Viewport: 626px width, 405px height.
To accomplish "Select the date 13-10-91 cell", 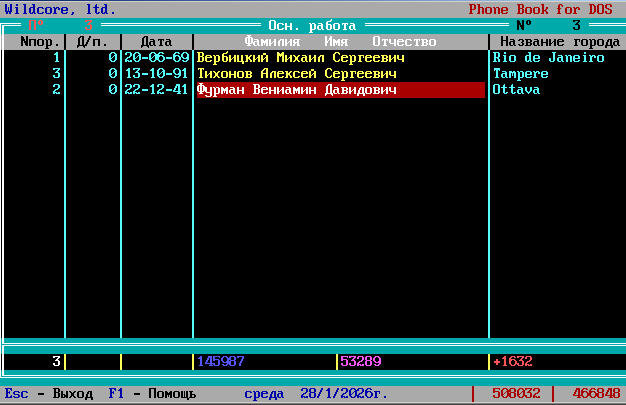I will (x=156, y=74).
